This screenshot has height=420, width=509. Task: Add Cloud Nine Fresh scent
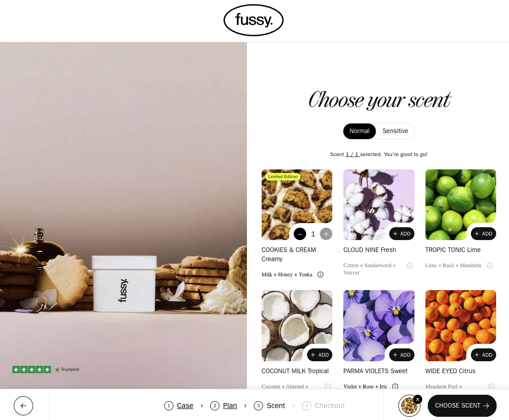pyautogui.click(x=402, y=234)
